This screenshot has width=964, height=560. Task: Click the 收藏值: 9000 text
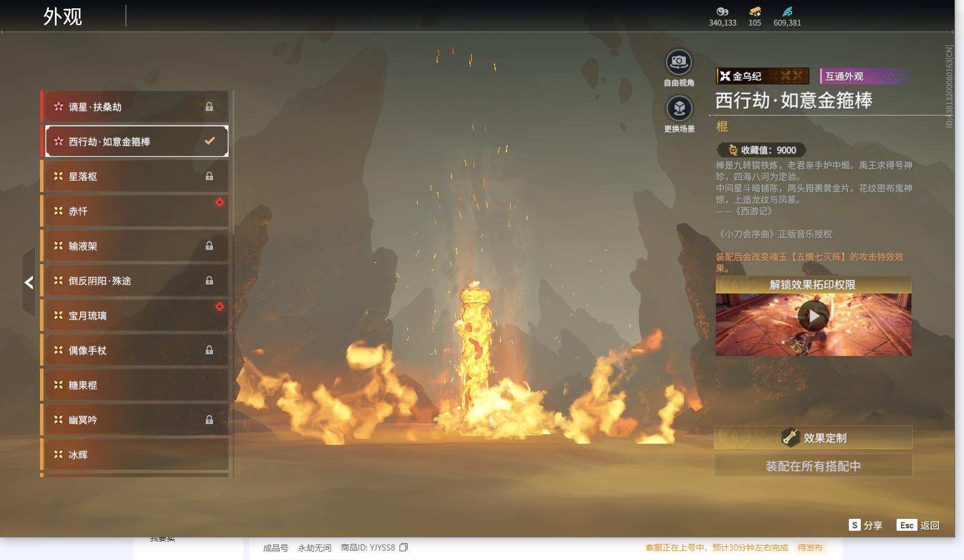click(x=768, y=150)
